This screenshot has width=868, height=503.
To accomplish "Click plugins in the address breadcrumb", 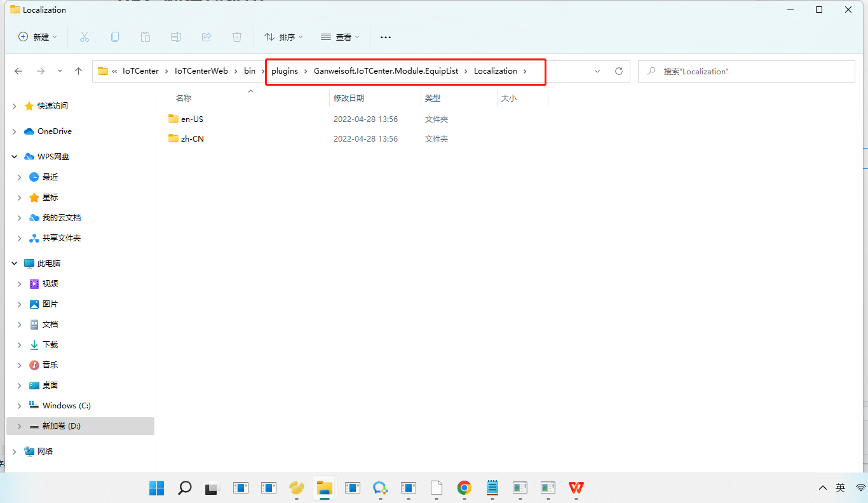I will click(x=285, y=71).
